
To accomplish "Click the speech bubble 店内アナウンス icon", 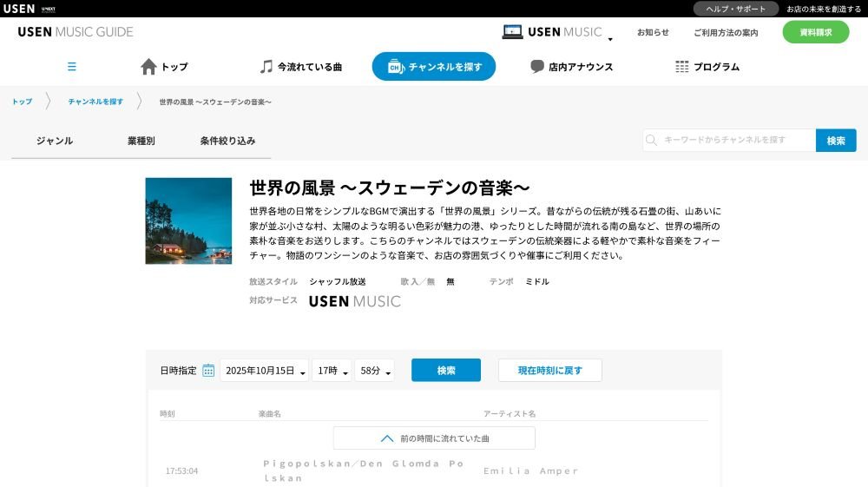I will coord(537,67).
